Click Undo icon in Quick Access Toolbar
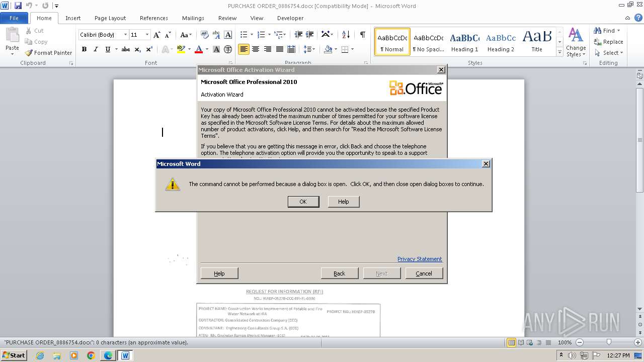The height and width of the screenshot is (362, 644). click(x=29, y=6)
